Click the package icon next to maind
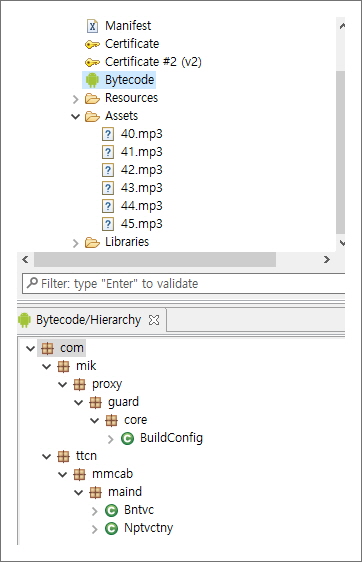The height and width of the screenshot is (562, 362). (x=95, y=492)
